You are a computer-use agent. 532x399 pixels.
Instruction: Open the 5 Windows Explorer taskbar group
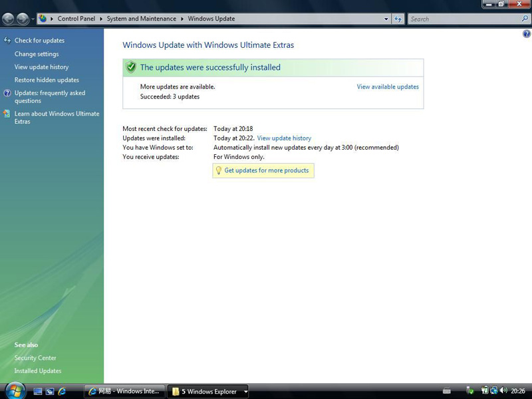tap(208, 391)
